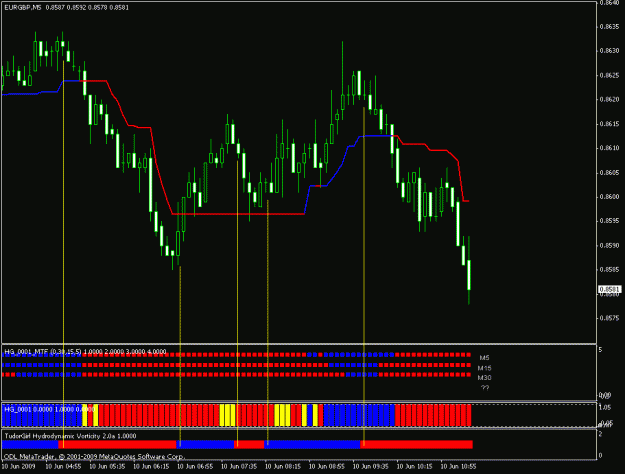Screen dimensions: 625x474
Task: Click the 10 Jun 08:55 time label
Action: pyautogui.click(x=326, y=466)
